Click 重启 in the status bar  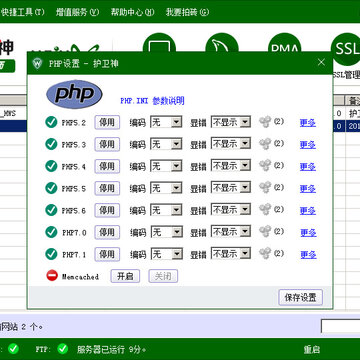pyautogui.click(x=312, y=349)
